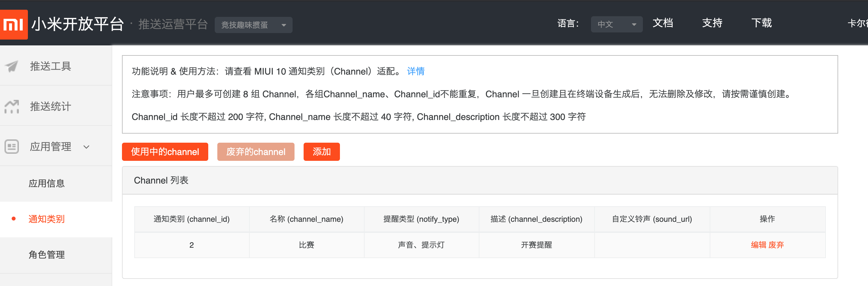Open 支持 in top navigation
The width and height of the screenshot is (868, 286).
click(x=712, y=23)
